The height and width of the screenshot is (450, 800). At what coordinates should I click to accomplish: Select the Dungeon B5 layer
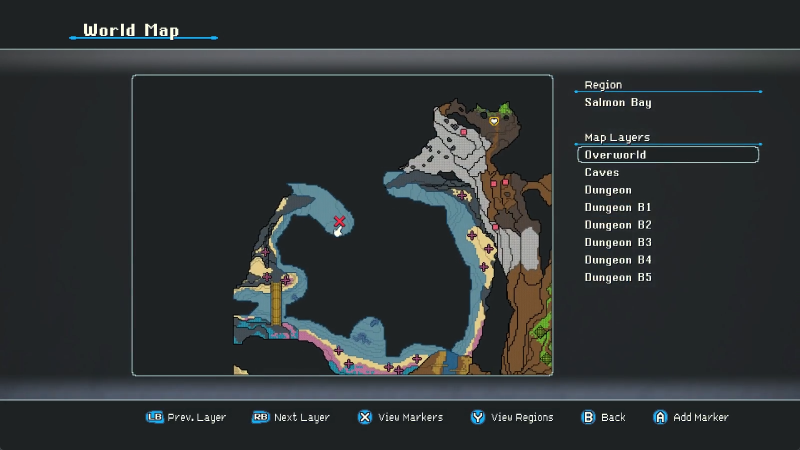point(617,278)
